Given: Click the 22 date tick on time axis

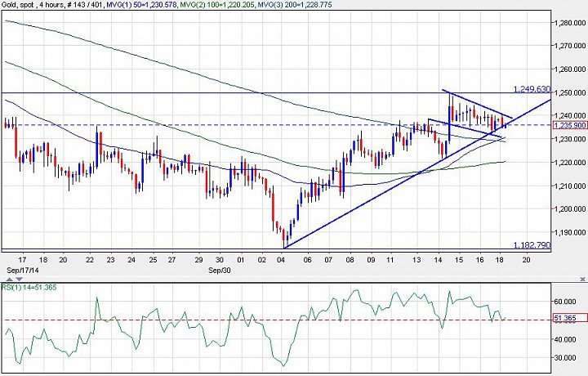Looking at the screenshot, I should [90, 260].
